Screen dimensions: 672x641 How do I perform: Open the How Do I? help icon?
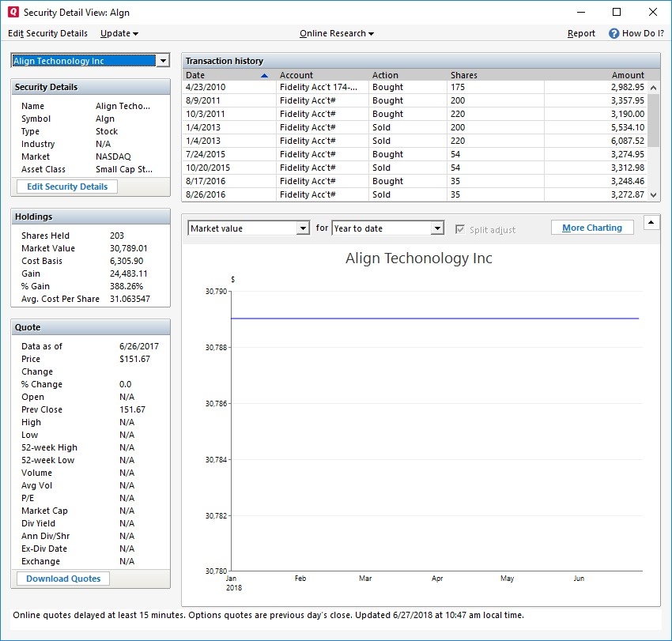pos(613,33)
